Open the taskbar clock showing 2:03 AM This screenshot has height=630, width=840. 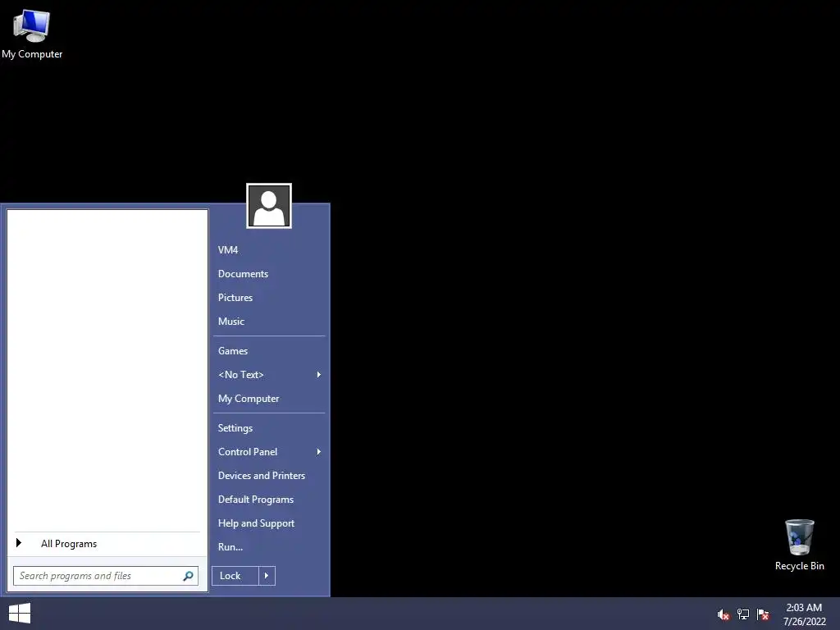804,614
